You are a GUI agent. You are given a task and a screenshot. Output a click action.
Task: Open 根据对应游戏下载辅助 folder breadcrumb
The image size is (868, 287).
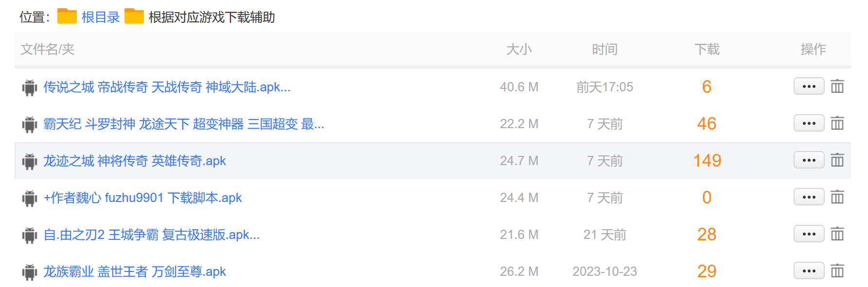(x=212, y=17)
